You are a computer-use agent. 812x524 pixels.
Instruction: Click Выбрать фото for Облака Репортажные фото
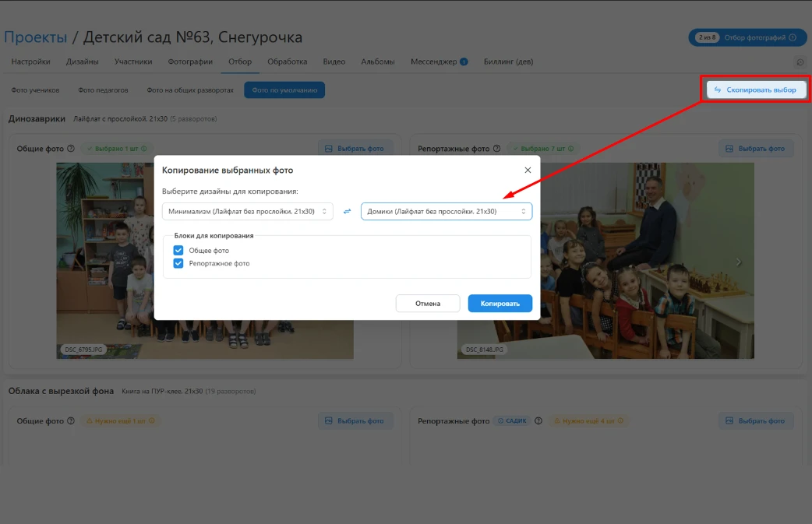(756, 421)
